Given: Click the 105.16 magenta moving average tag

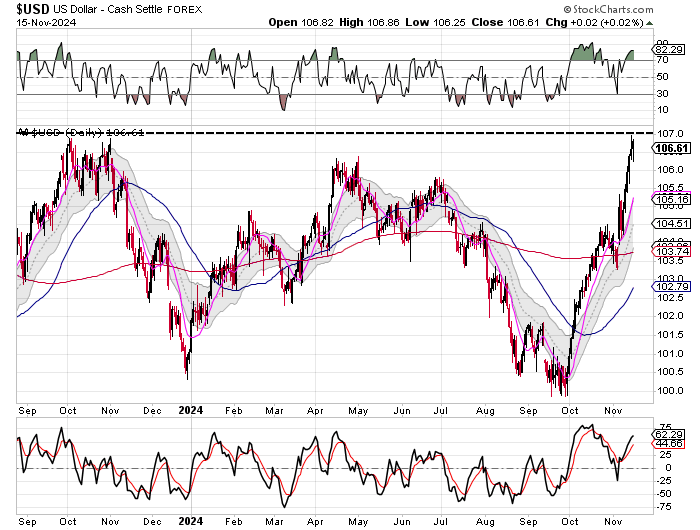Looking at the screenshot, I should [x=671, y=199].
